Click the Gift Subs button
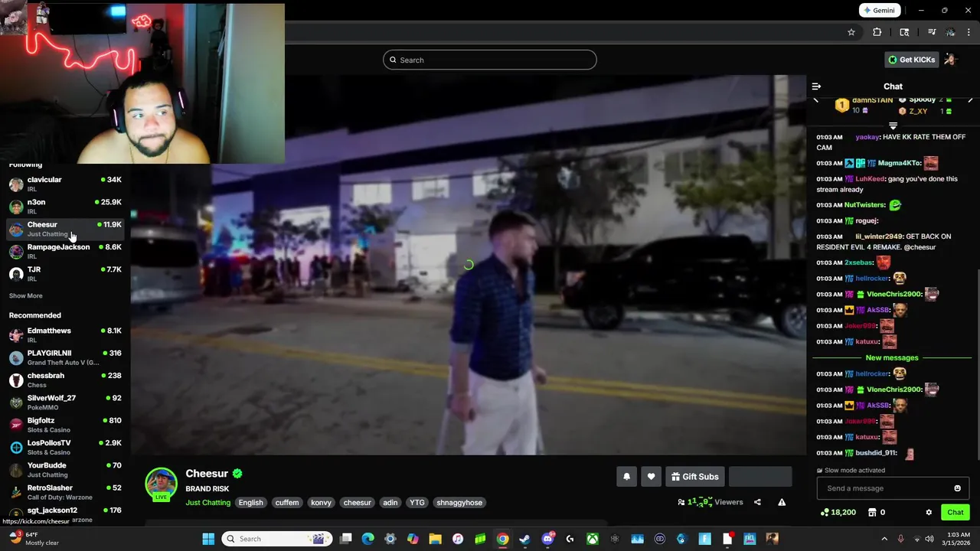 (695, 477)
